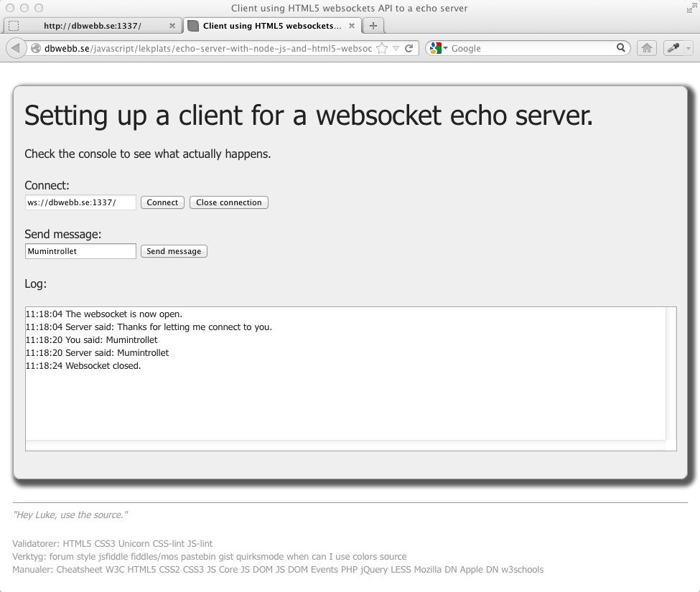700x592 pixels.
Task: Open the fiddles/mos link
Action: tap(154, 556)
